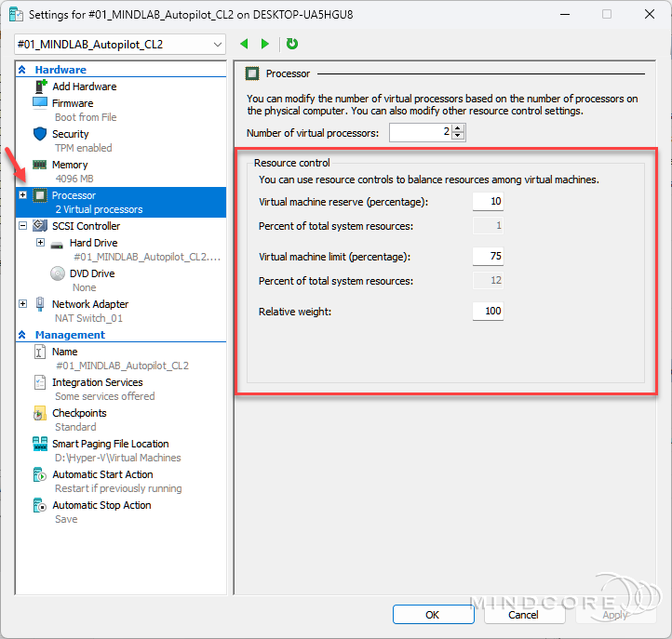Screen dimensions: 672x639
Task: Close the Settings window
Action: 650,14
